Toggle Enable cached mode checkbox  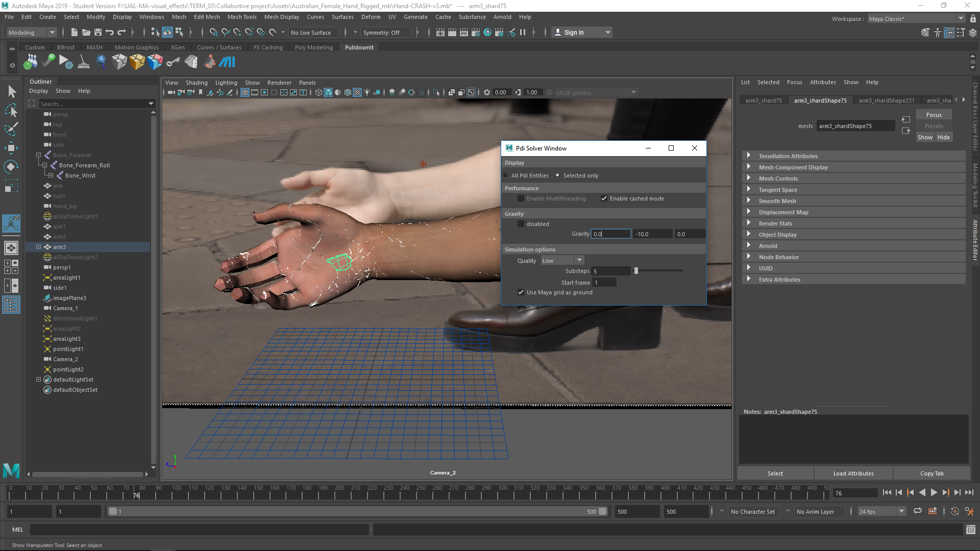click(604, 198)
